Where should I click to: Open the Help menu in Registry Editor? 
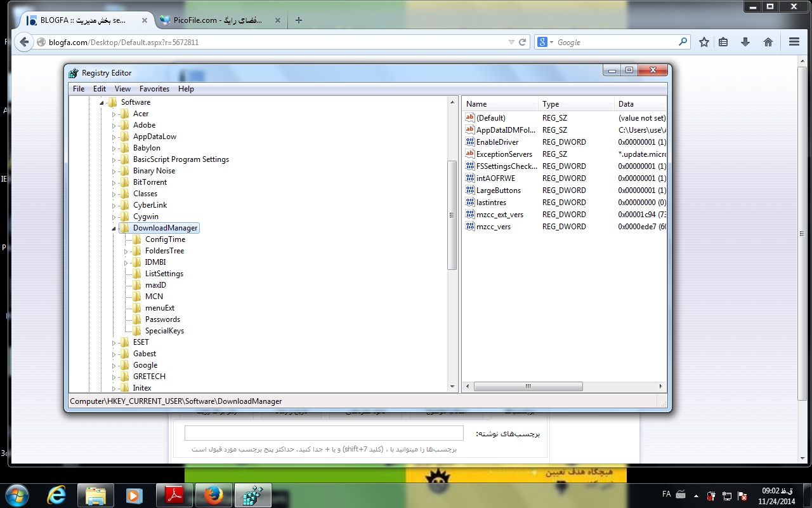(x=186, y=89)
